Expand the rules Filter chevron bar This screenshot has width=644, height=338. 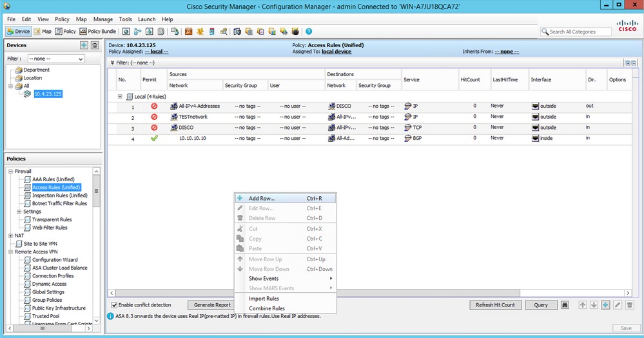click(x=112, y=63)
